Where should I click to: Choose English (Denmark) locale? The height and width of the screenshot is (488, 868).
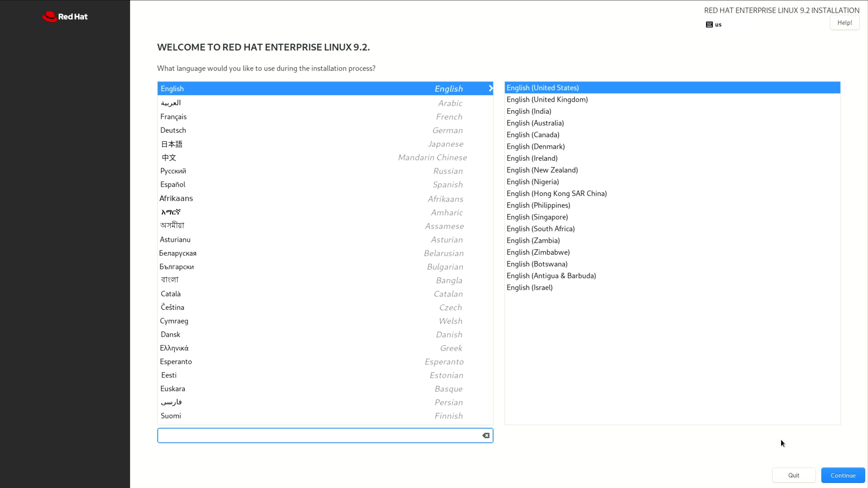tap(672, 146)
